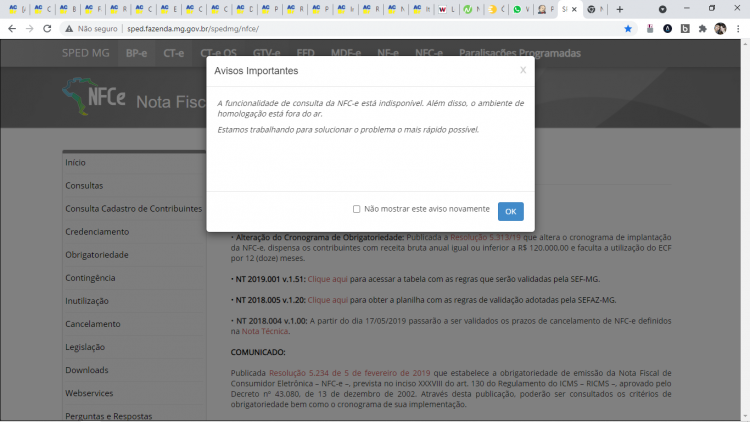Open Inutilização in the sidebar
The width and height of the screenshot is (750, 422).
point(87,301)
